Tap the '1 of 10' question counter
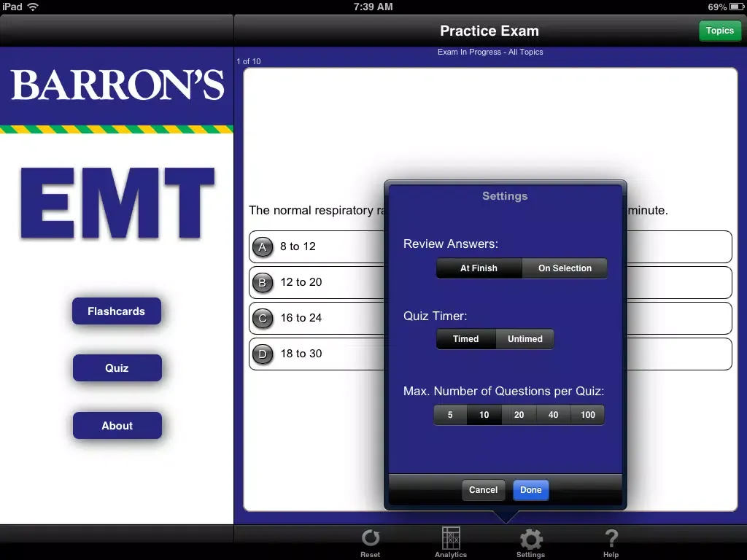This screenshot has width=747, height=560. pos(249,61)
